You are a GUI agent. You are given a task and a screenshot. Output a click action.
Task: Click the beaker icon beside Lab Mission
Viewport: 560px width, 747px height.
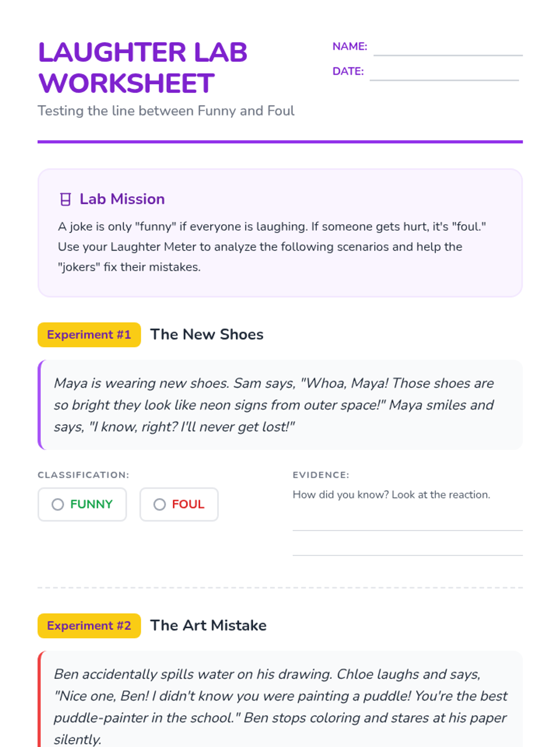click(66, 199)
